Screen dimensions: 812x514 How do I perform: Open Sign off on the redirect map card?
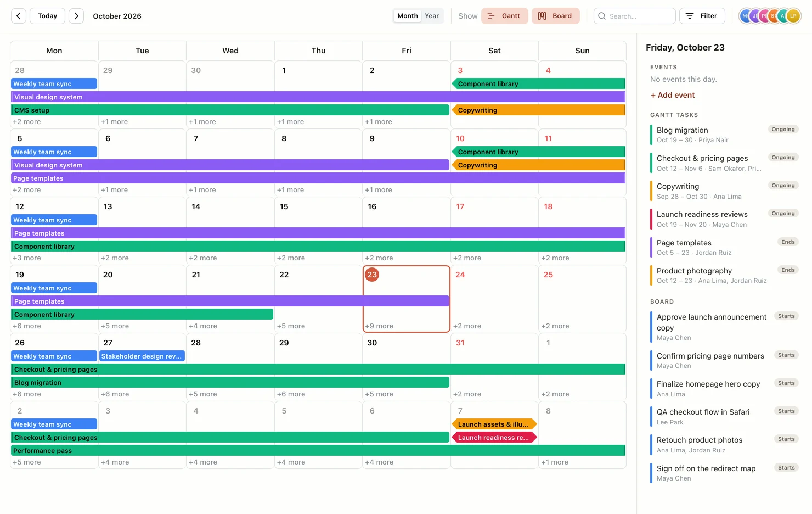point(724,473)
